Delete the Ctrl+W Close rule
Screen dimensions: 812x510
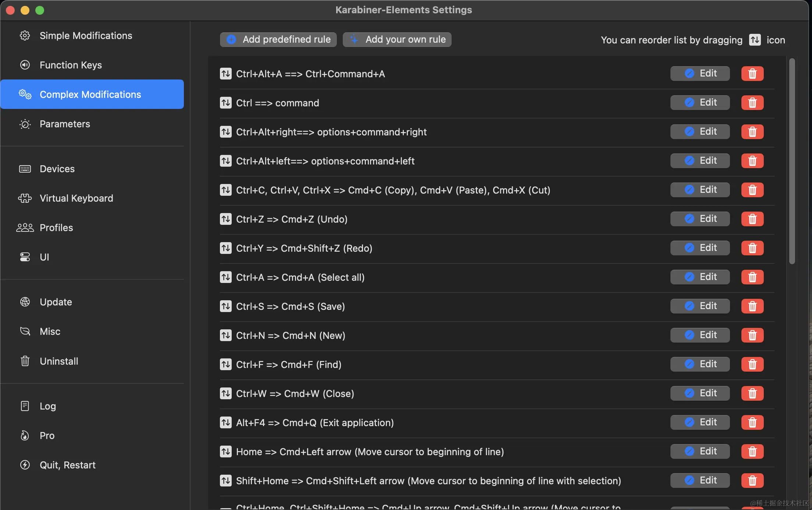coord(752,393)
